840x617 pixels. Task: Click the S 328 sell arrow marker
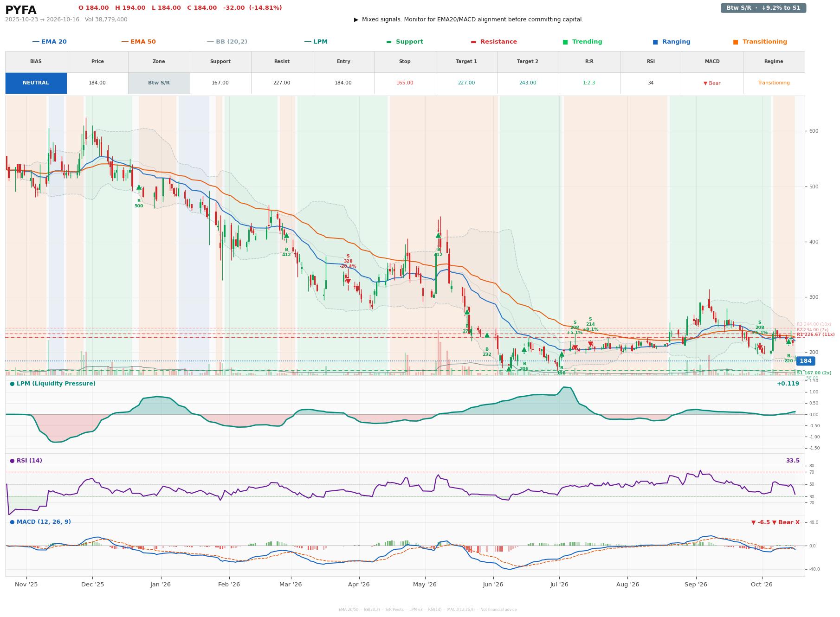[348, 281]
